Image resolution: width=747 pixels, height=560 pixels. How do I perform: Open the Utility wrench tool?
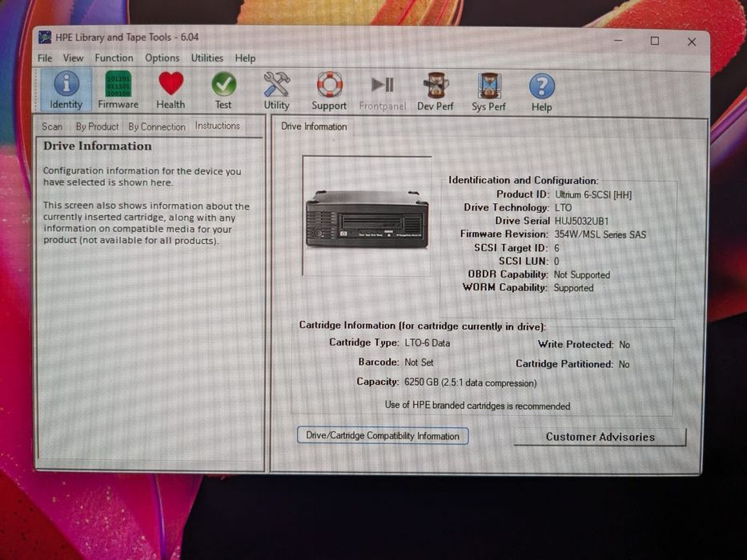(276, 91)
